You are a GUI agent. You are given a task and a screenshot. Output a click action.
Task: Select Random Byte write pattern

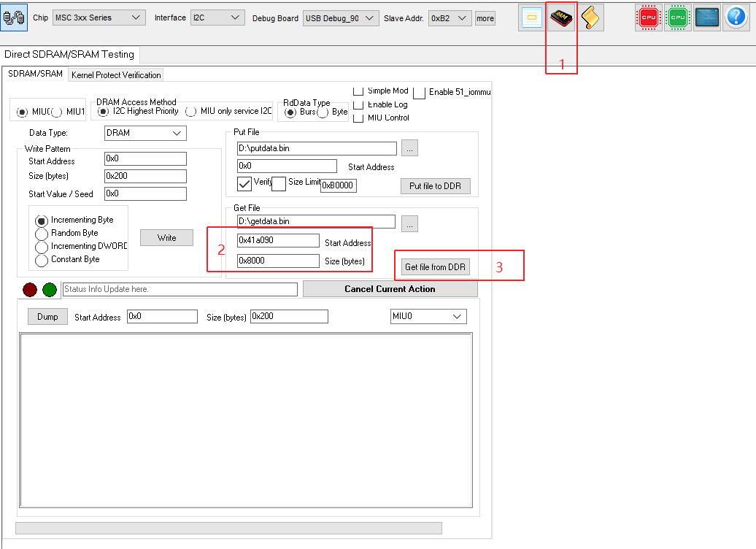(42, 234)
